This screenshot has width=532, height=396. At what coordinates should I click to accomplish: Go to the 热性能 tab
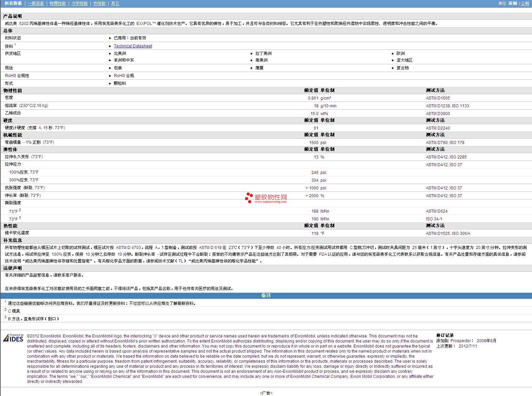[x=99, y=3]
